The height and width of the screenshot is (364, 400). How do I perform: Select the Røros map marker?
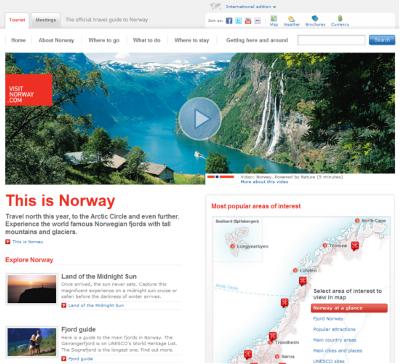pos(277,357)
